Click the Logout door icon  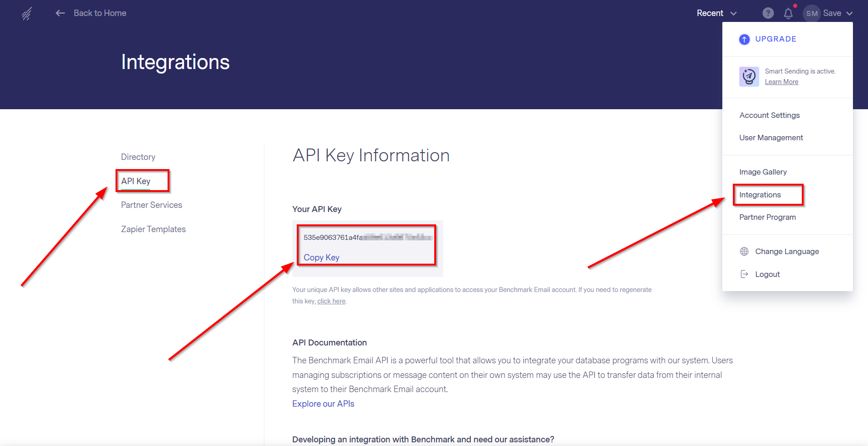click(x=744, y=274)
